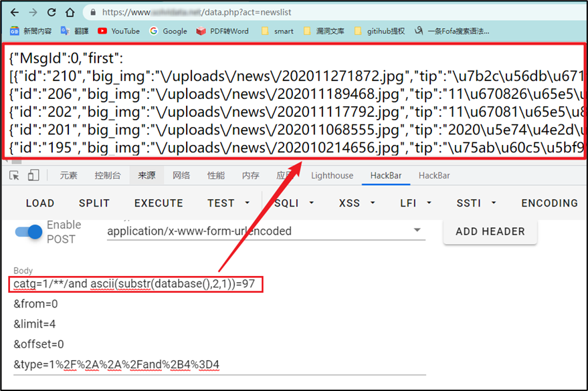The height and width of the screenshot is (391, 588).
Task: Toggle the device toolbar icon
Action: tap(33, 175)
